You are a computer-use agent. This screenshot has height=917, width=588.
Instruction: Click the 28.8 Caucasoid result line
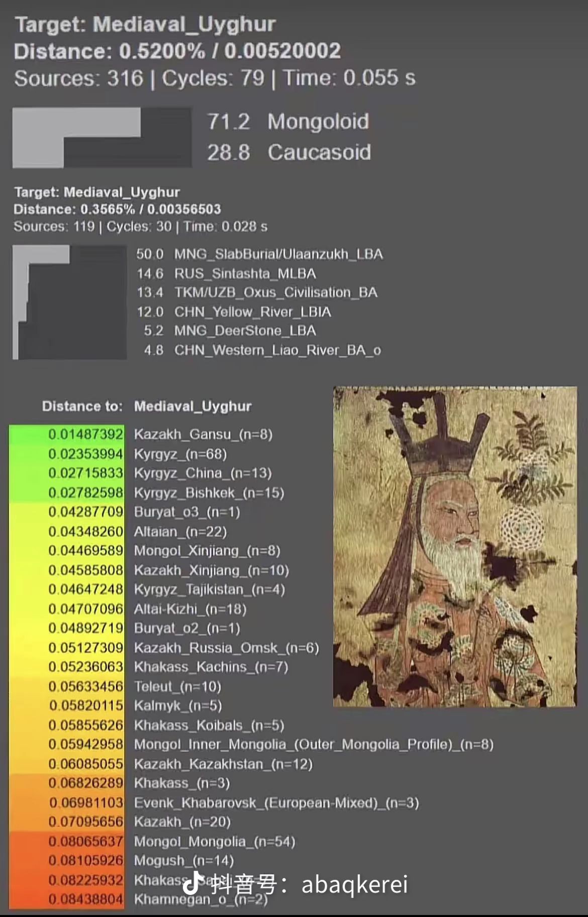coord(289,152)
